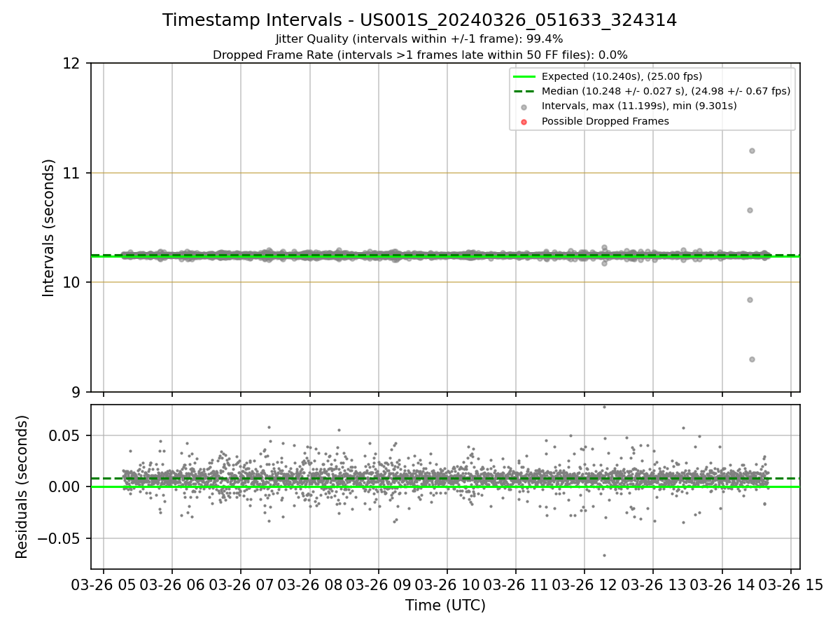
Task: Click legend text 'Intervals, max (11.199s), min (9.301s)'
Action: 639,106
